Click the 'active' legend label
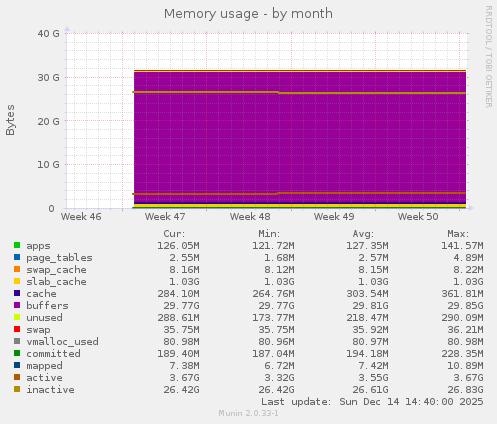 point(44,378)
